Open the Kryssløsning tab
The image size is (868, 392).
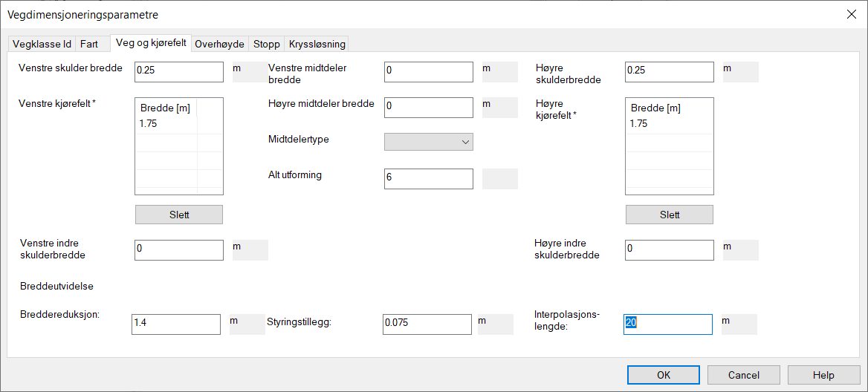tap(317, 44)
